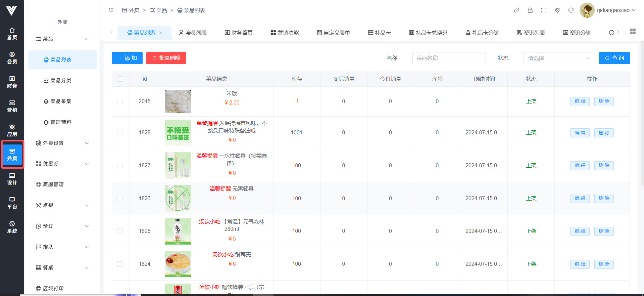
Task: Focus the 菜品名称 search field
Action: click(449, 58)
